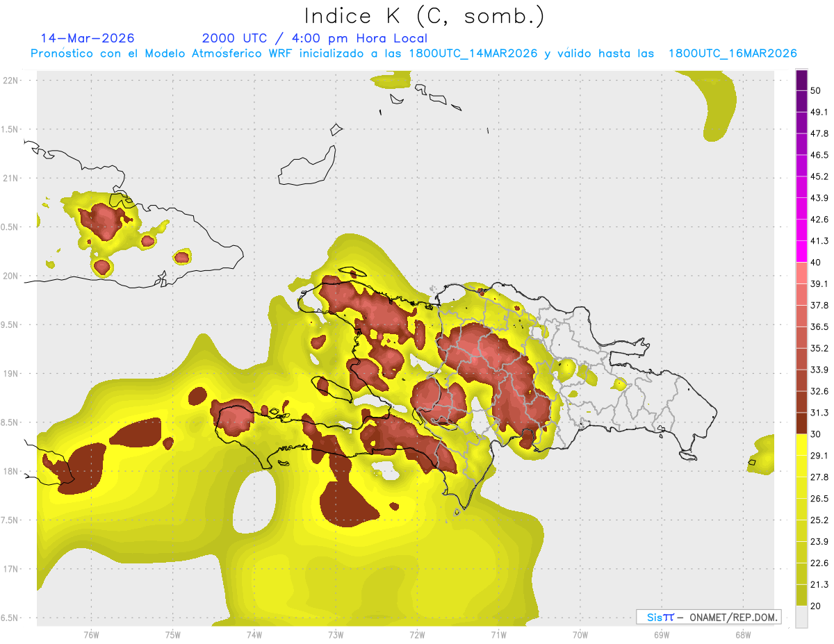Pick the "26.5" value on the color scale

(819, 499)
